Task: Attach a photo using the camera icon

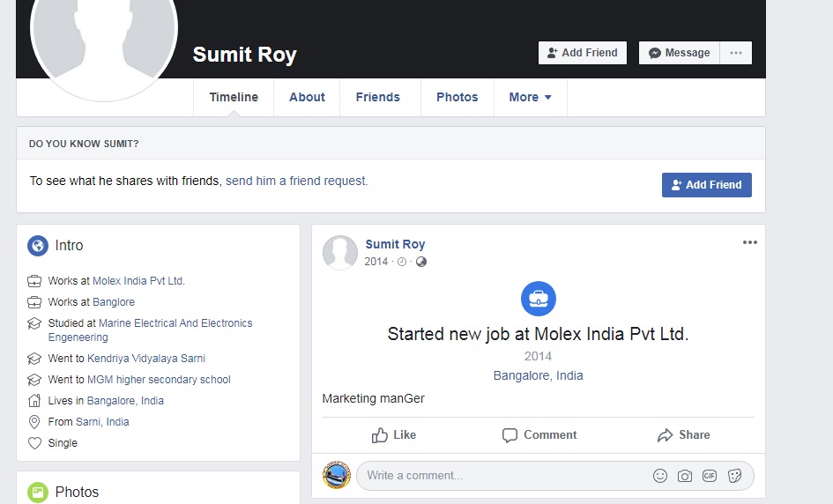Action: (684, 476)
